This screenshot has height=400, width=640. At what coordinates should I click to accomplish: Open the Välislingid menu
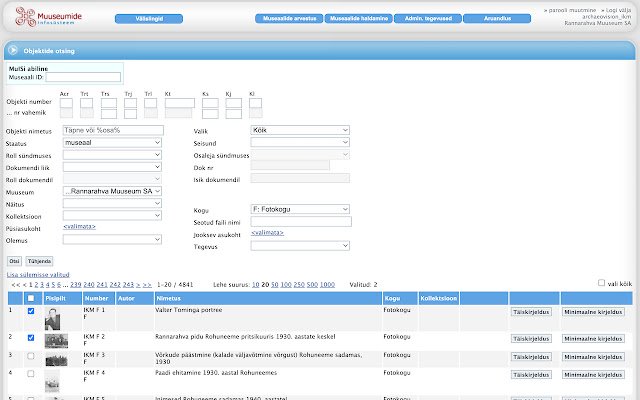pos(149,19)
